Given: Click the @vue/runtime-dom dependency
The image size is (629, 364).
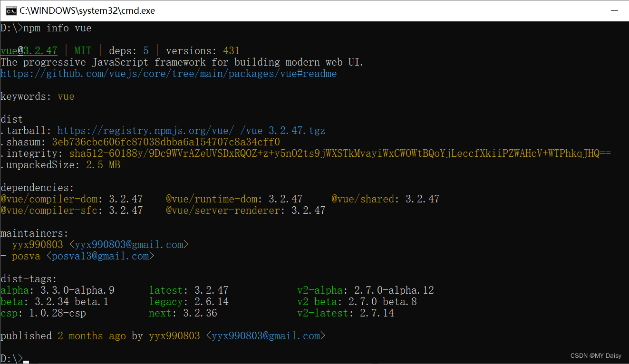Looking at the screenshot, I should click(234, 199).
